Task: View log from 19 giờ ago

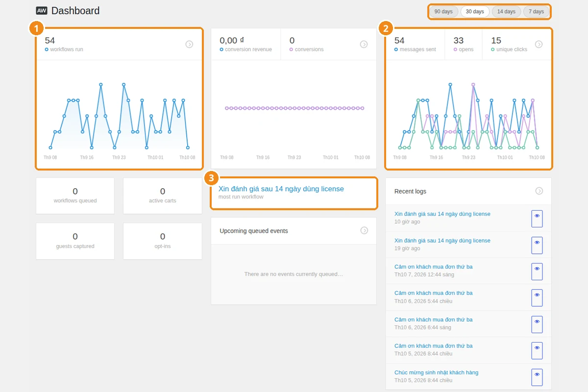Action: pyautogui.click(x=537, y=245)
